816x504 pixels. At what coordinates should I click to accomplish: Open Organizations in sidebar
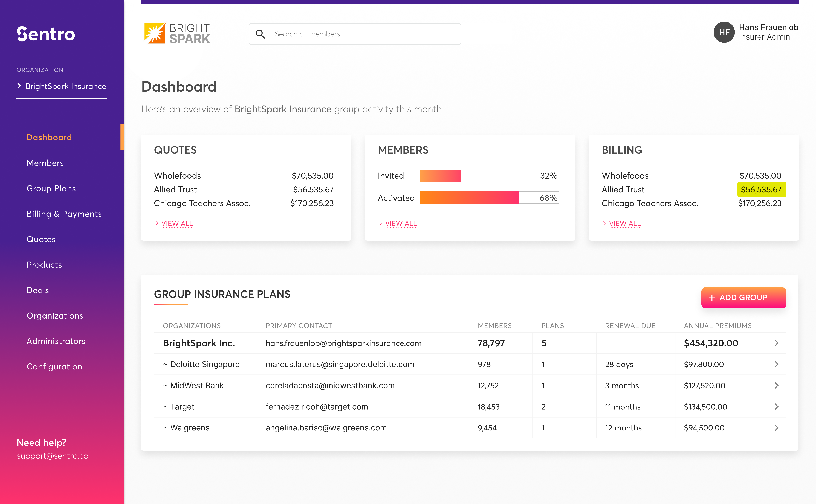tap(55, 316)
